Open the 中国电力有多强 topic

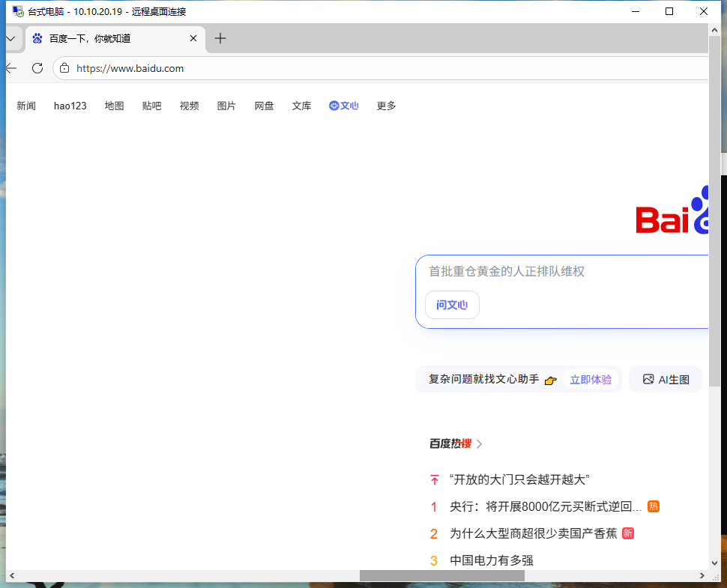(x=492, y=561)
